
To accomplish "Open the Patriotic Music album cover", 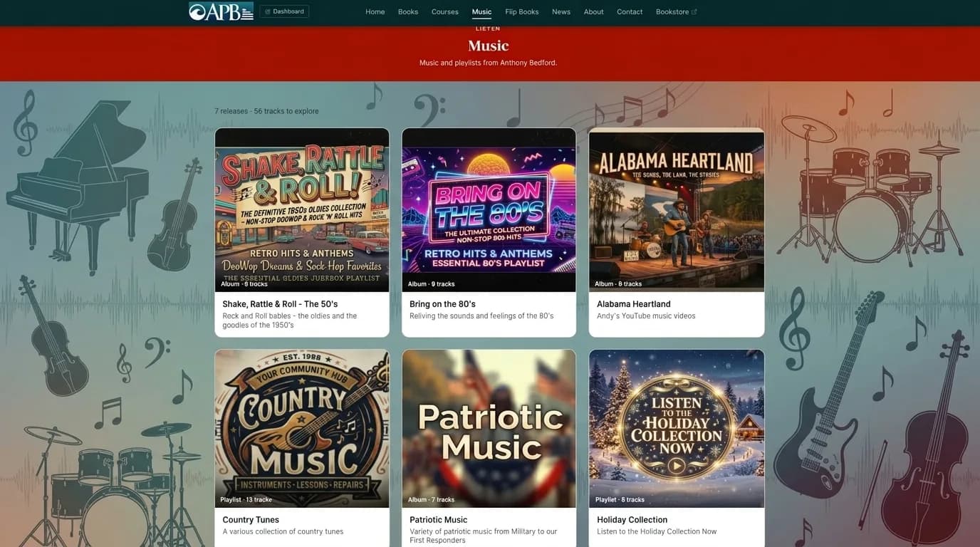I will click(489, 429).
